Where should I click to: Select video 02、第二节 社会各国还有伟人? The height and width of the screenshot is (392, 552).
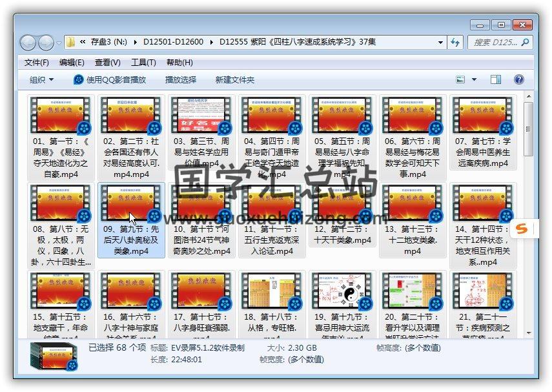pos(131,138)
